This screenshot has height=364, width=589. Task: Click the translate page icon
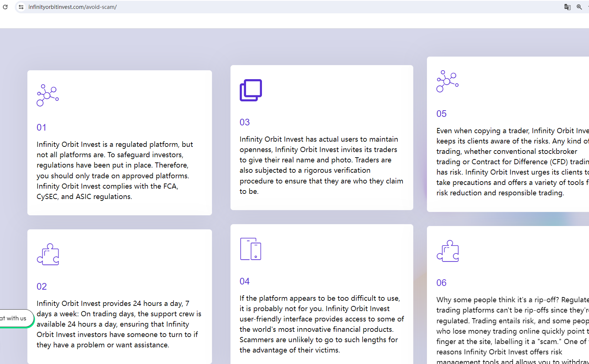tap(567, 7)
